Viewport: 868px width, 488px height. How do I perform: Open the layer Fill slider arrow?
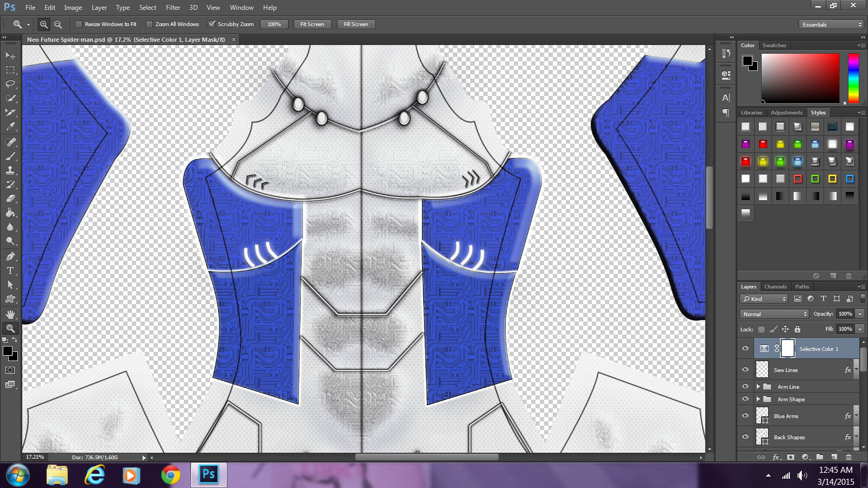pos(860,329)
